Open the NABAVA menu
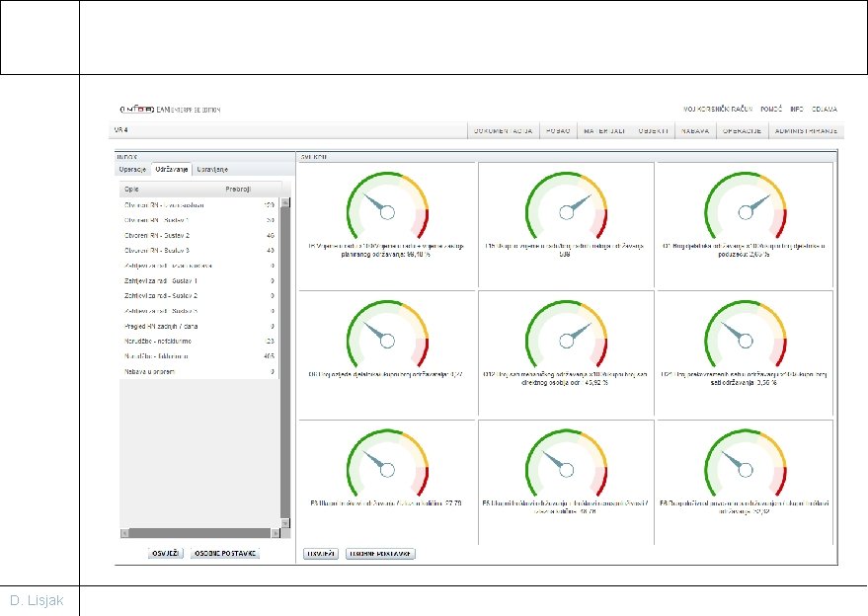 (x=695, y=131)
